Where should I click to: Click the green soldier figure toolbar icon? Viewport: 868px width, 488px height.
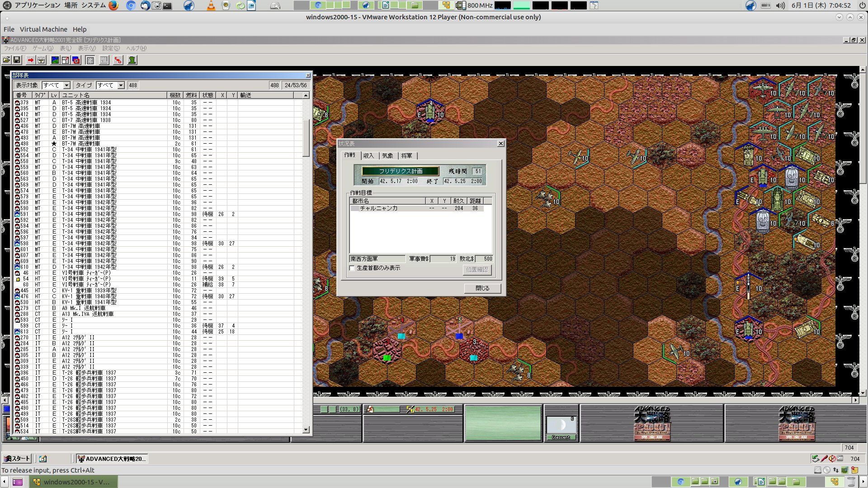tap(132, 60)
